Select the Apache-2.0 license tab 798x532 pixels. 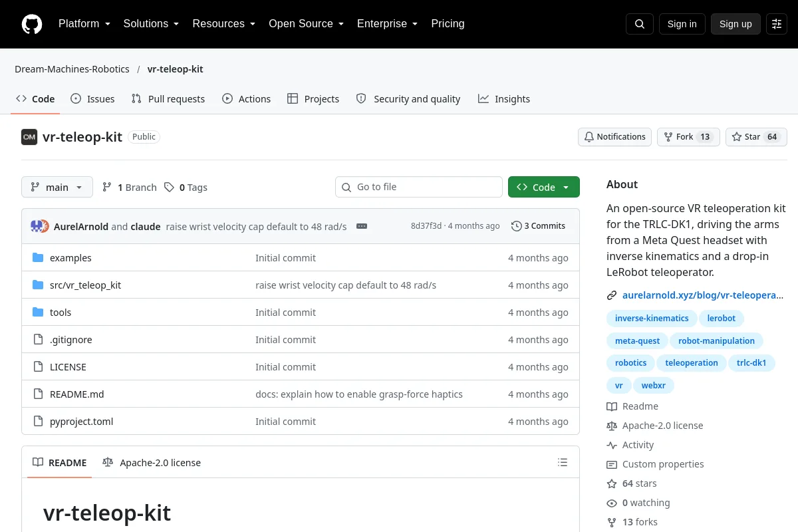(x=152, y=462)
